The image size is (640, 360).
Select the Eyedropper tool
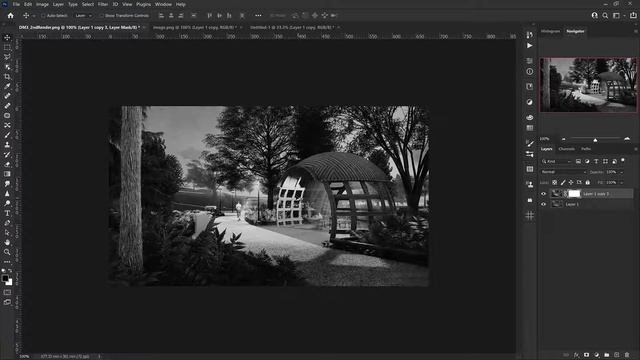tap(7, 87)
